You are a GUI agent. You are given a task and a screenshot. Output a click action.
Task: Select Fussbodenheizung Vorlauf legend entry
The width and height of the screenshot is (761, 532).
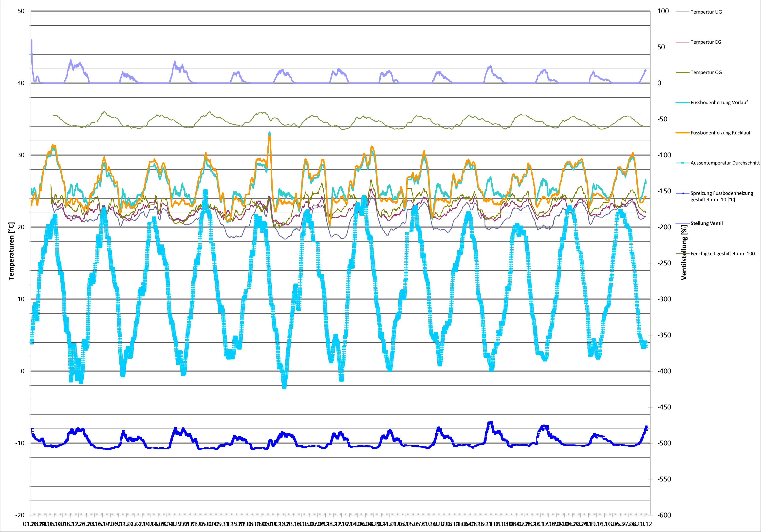click(x=719, y=102)
